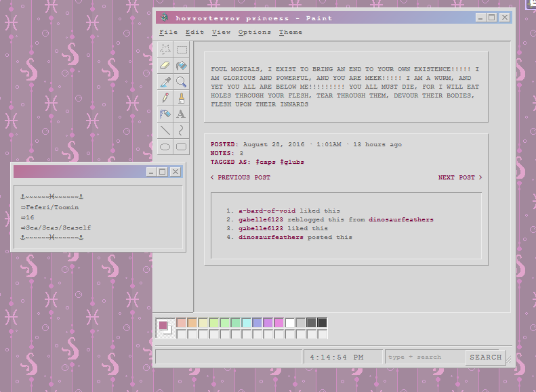Select the Eraser tool

pos(165,66)
